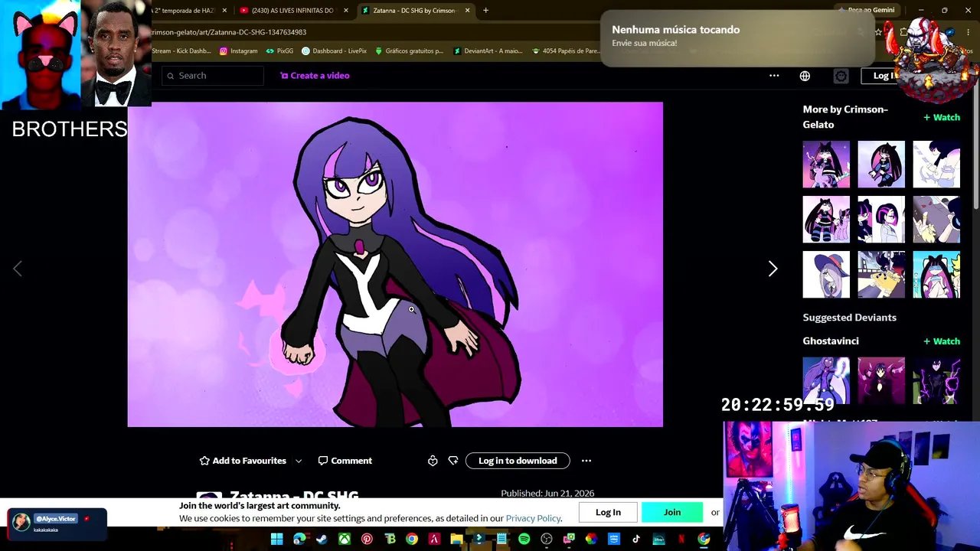The height and width of the screenshot is (551, 980).
Task: Open the Privacy Policy link
Action: [x=534, y=518]
